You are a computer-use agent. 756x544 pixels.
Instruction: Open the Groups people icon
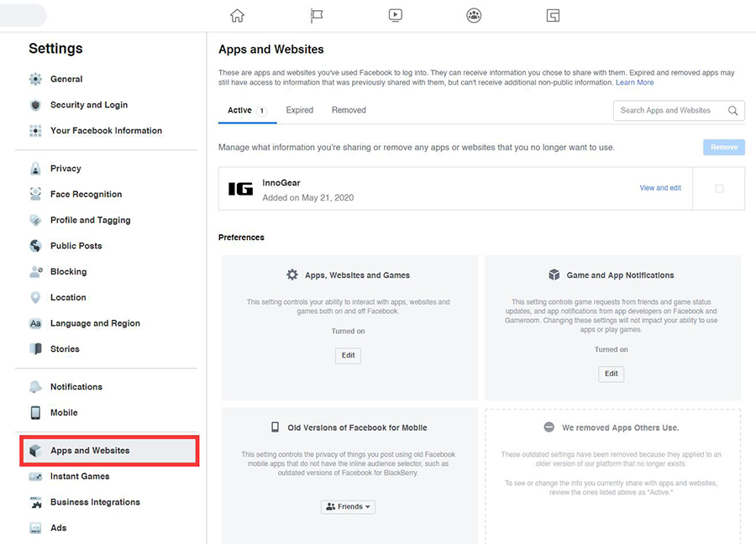[474, 14]
